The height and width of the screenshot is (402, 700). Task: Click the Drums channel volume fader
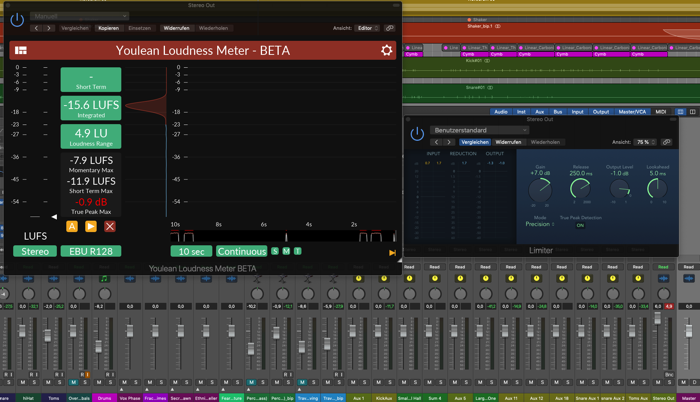[x=99, y=346]
